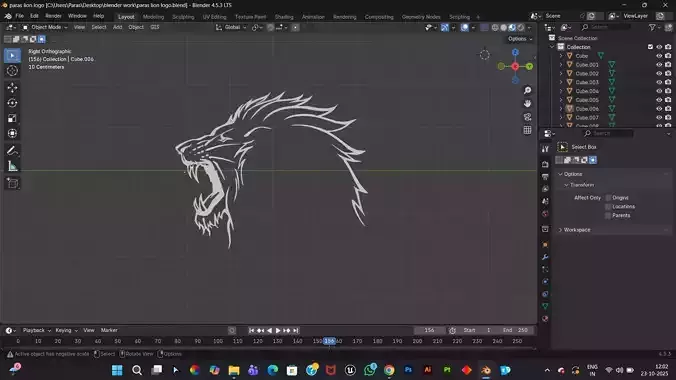Image resolution: width=676 pixels, height=380 pixels.
Task: Toggle visibility of Cube.006
Action: 659,109
